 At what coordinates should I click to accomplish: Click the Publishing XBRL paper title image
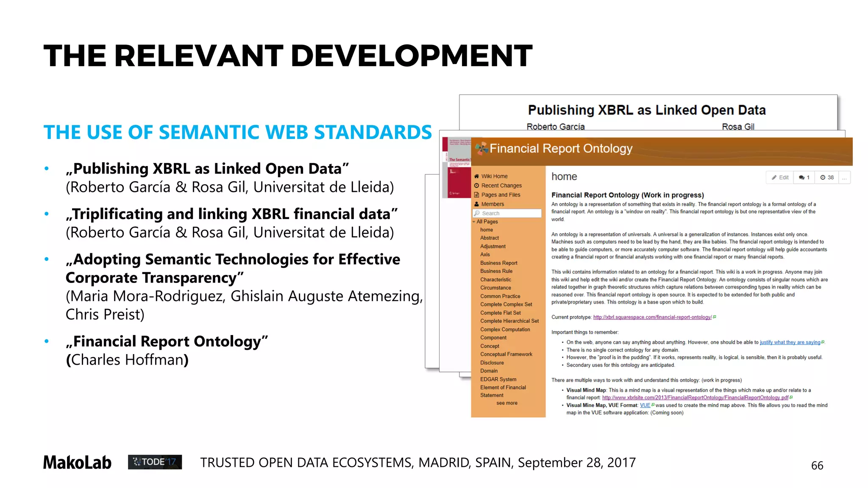(x=647, y=110)
